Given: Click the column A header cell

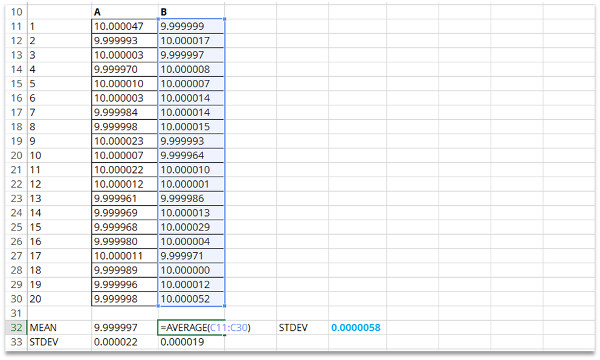Looking at the screenshot, I should click(125, 12).
